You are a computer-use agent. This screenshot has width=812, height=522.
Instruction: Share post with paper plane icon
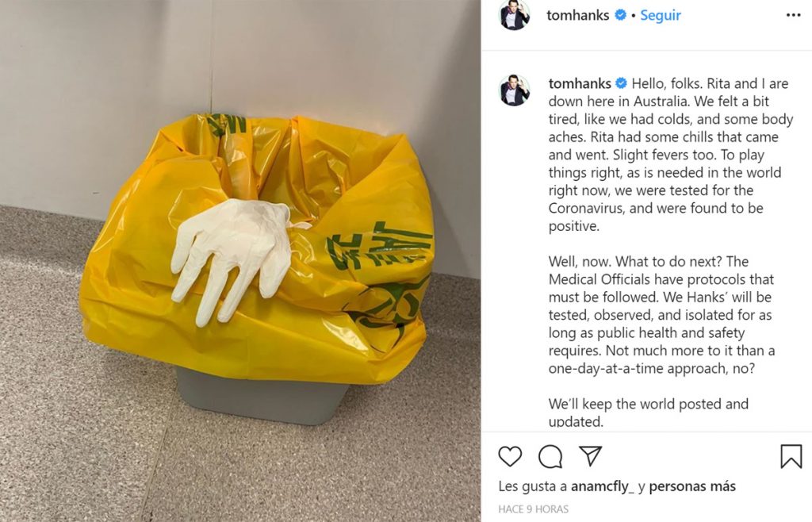click(x=590, y=455)
